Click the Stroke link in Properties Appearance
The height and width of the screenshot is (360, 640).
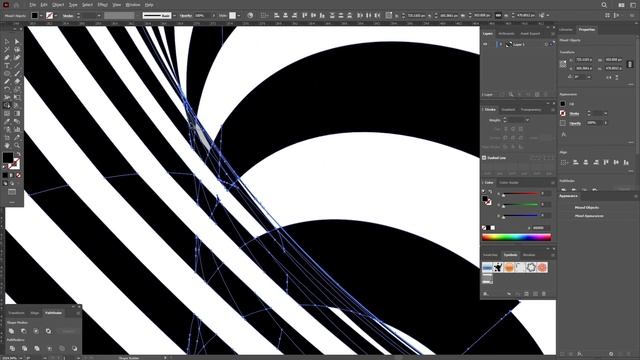(575, 113)
